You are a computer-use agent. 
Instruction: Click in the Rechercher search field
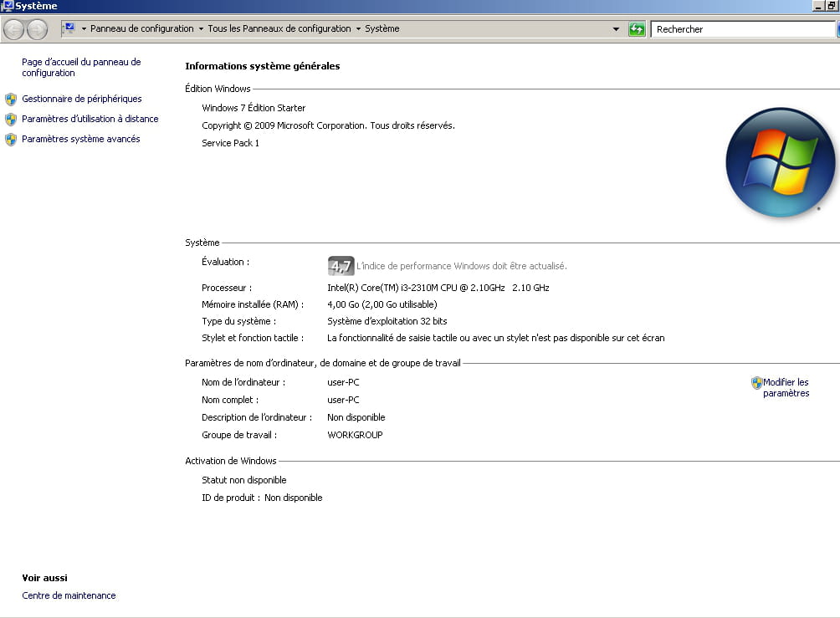742,29
